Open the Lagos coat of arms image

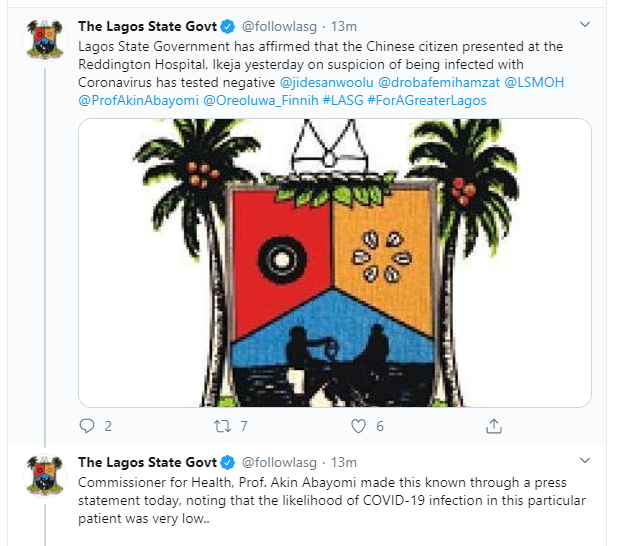coord(335,262)
